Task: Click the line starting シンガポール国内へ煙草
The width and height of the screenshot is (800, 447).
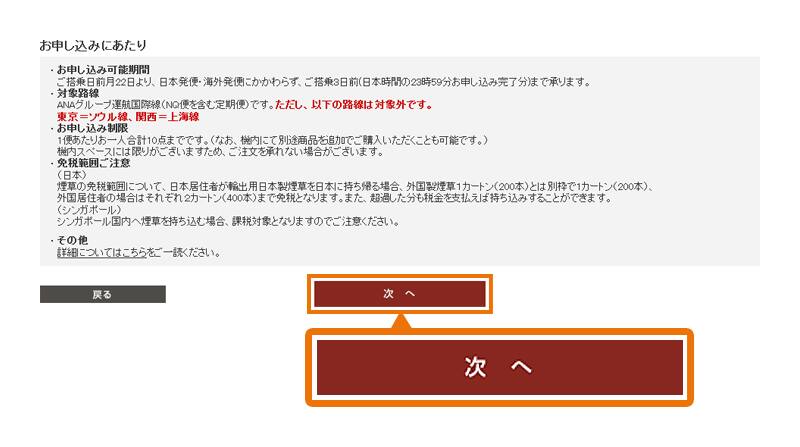Action: click(228, 221)
